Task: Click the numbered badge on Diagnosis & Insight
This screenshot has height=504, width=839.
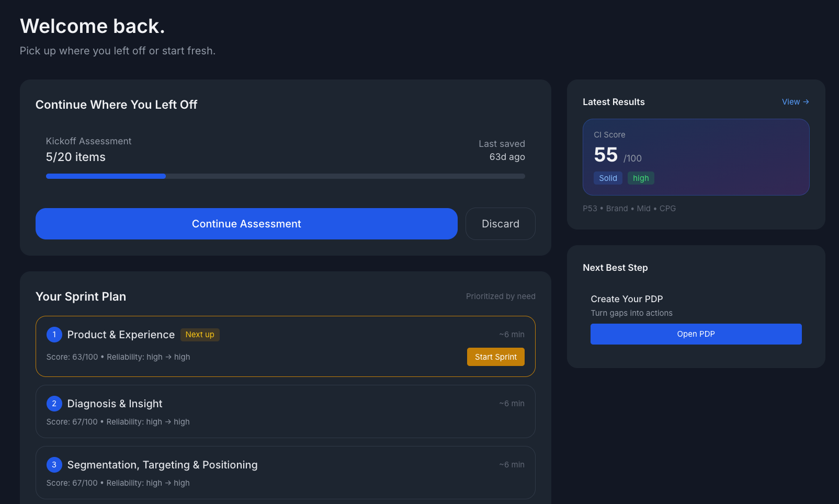Action: tap(54, 404)
